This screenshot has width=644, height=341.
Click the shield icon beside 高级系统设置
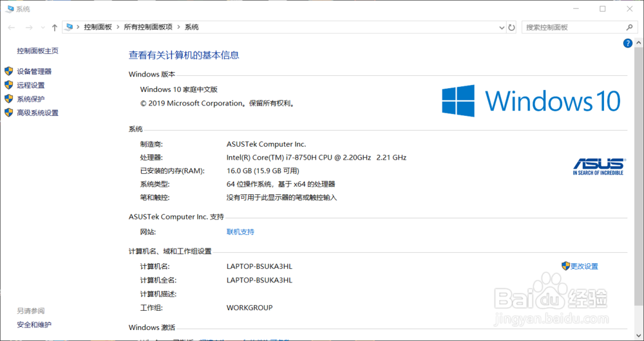8,113
